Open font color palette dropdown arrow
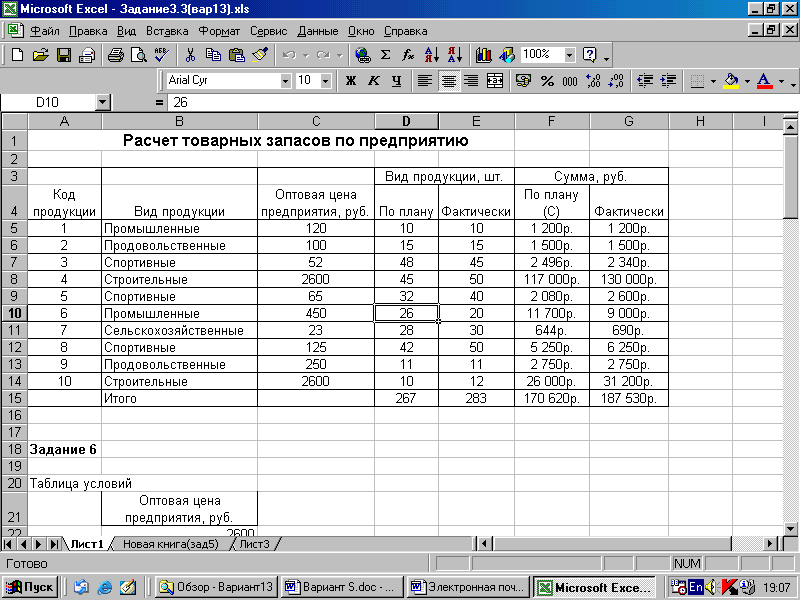Screen dimensions: 800x600 coord(781,81)
